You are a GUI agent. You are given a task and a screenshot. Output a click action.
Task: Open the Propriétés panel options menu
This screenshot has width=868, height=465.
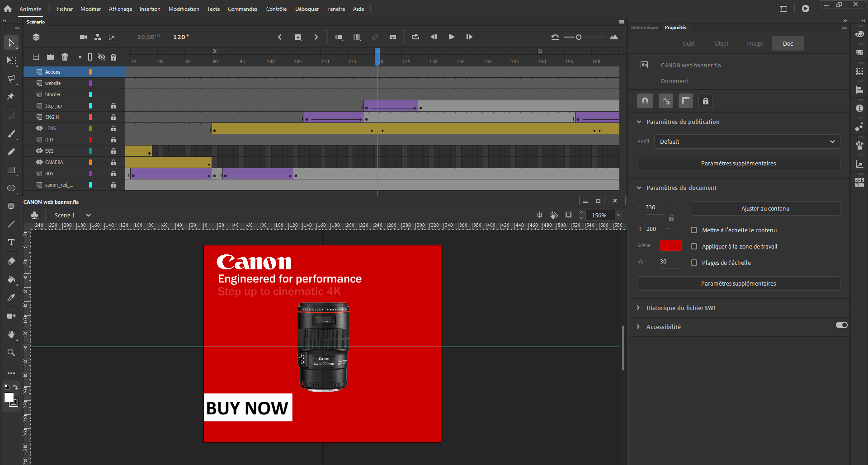[844, 27]
